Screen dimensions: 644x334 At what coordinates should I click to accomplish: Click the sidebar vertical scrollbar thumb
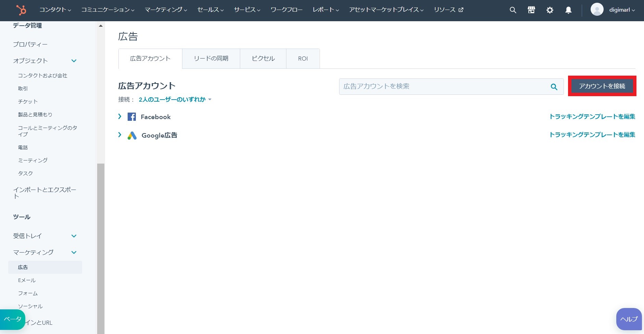(x=101, y=248)
